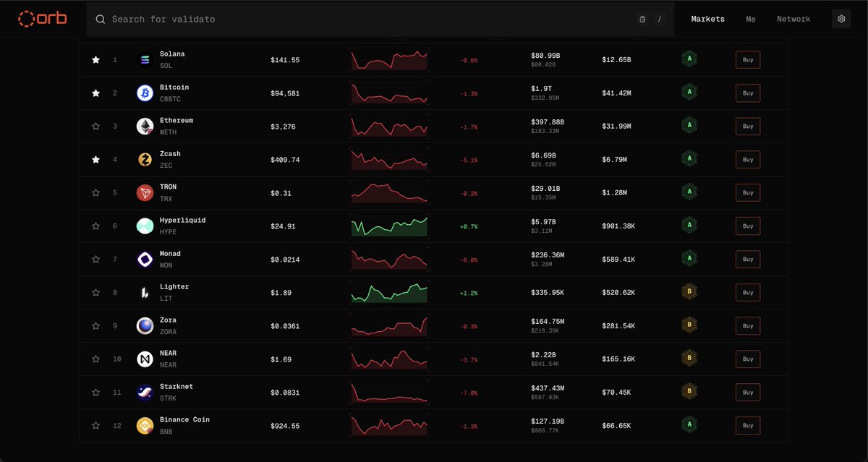Click Starknet's B rating badge
This screenshot has height=462, width=868.
click(x=689, y=392)
